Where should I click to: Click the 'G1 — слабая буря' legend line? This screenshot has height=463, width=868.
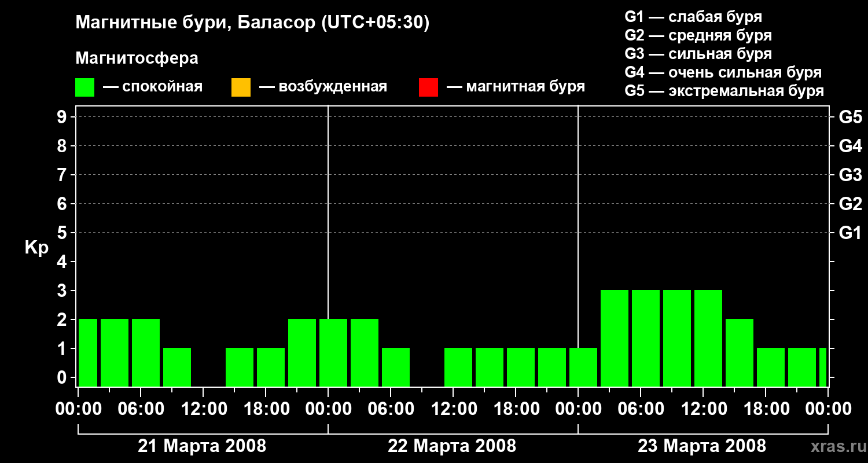tap(693, 17)
